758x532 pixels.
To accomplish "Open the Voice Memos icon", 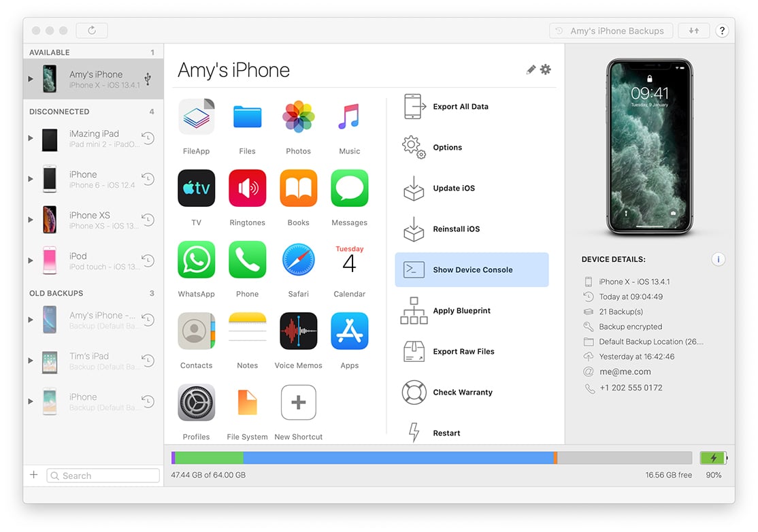I will [298, 331].
